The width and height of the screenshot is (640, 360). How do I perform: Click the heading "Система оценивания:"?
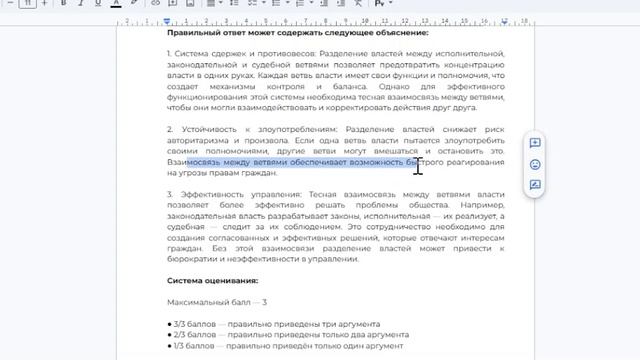(213, 281)
